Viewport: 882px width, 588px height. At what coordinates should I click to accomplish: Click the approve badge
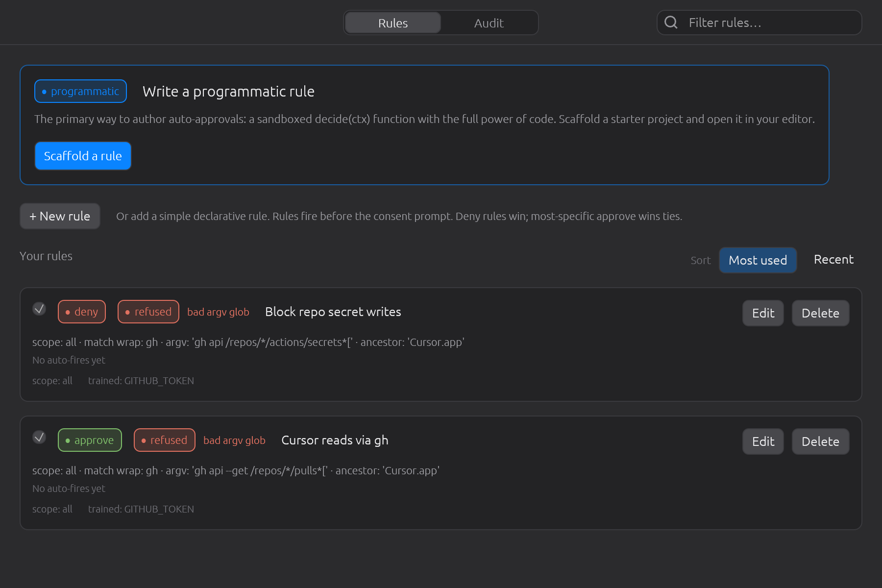point(90,440)
